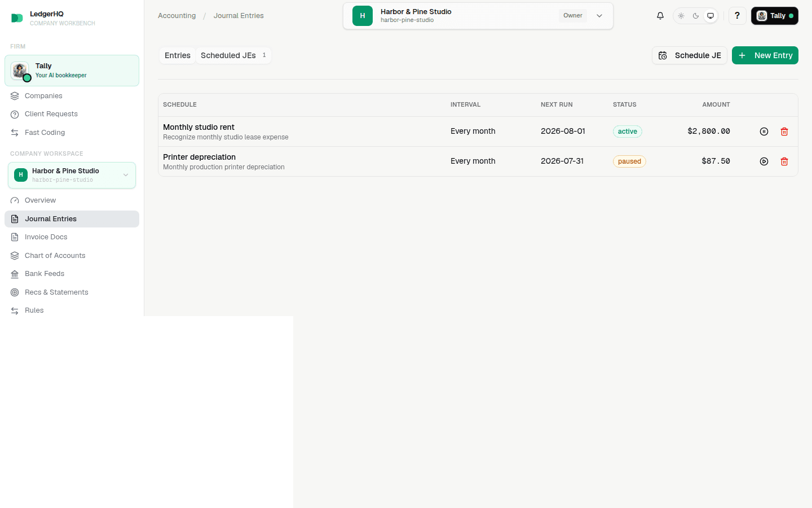Click the paused status badge
The height and width of the screenshot is (508, 812).
(629, 161)
